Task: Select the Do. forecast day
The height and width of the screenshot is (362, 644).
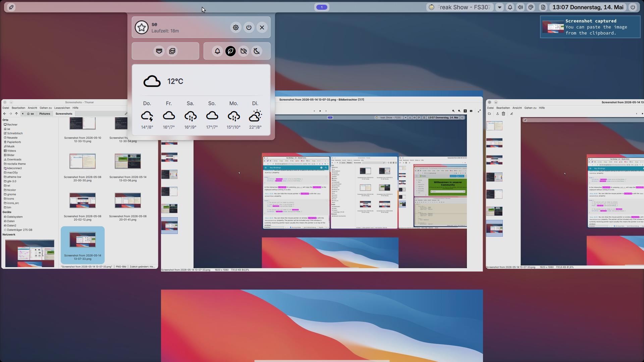Action: (x=147, y=116)
